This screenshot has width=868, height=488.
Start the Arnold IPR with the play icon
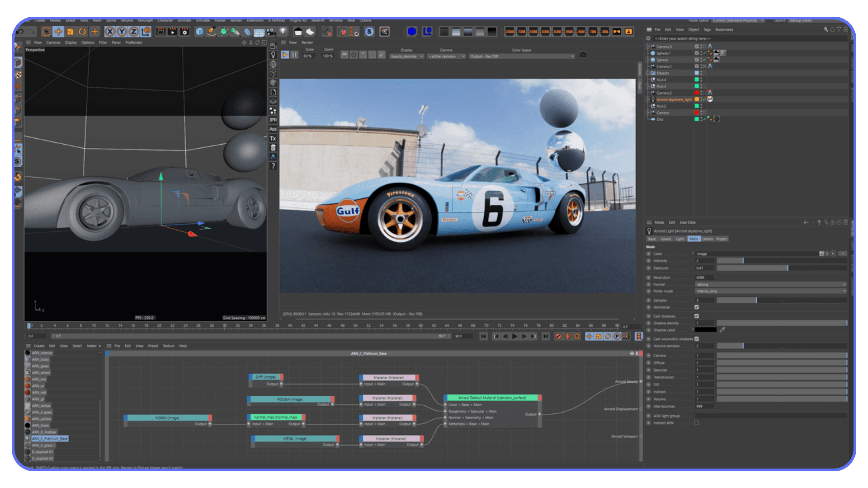coord(285,55)
